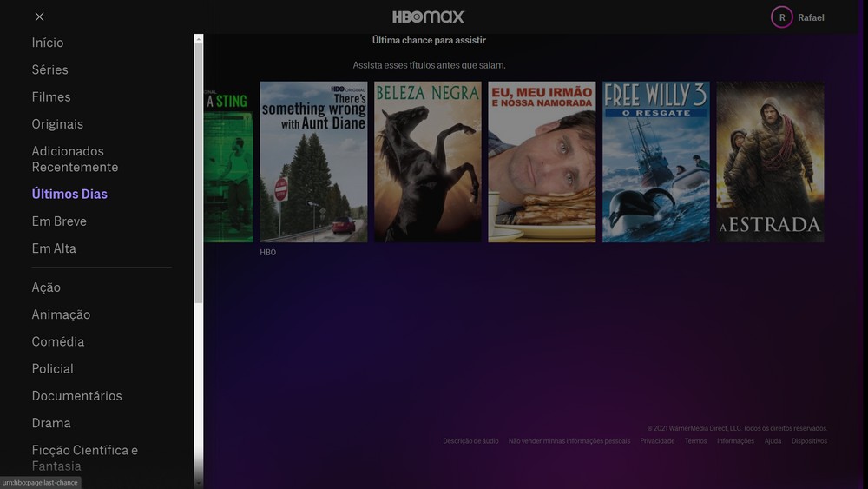Image resolution: width=868 pixels, height=489 pixels.
Task: Open the Séries section
Action: 49,69
